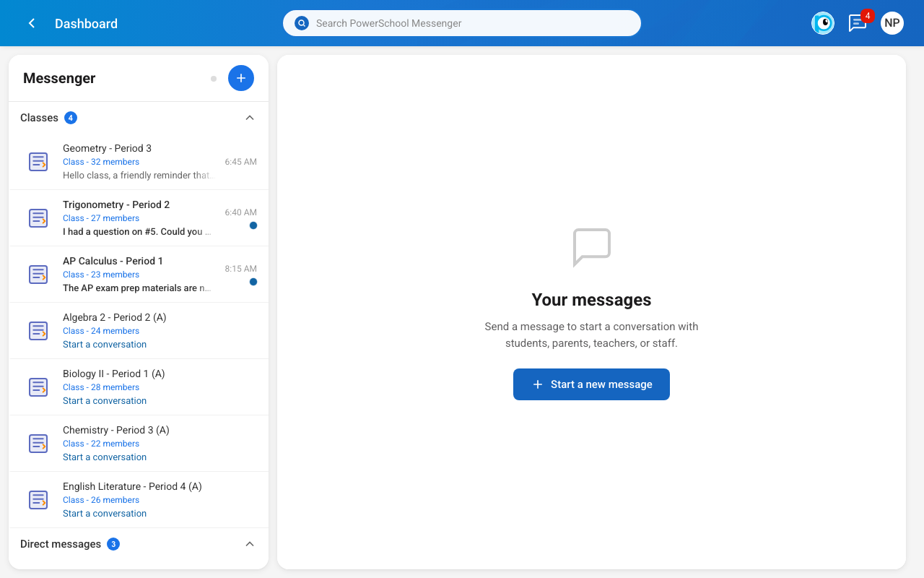
Task: Open the messages notification icon showing 4 alerts
Action: (x=857, y=23)
